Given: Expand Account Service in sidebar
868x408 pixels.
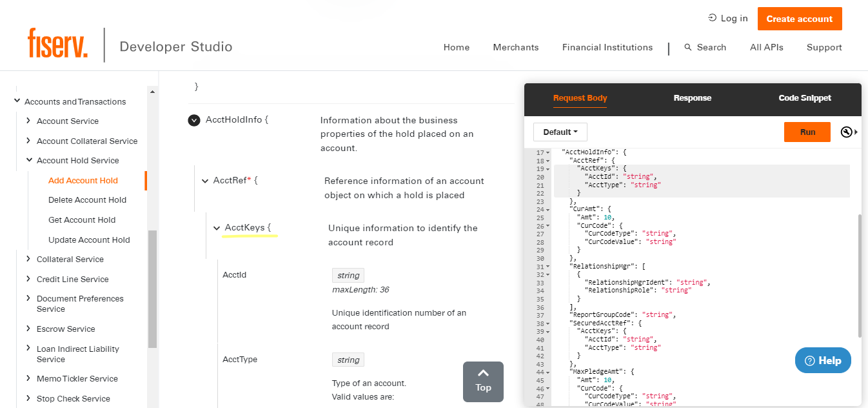Looking at the screenshot, I should [28, 121].
